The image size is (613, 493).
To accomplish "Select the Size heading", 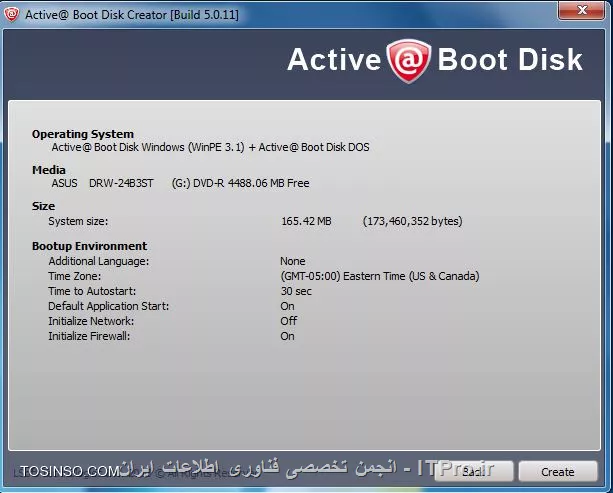I will coord(43,206).
